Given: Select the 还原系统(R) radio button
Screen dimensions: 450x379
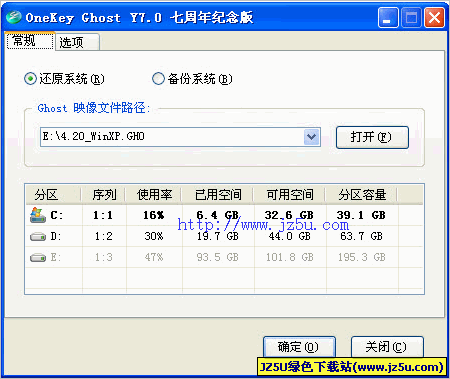Looking at the screenshot, I should pos(30,79).
